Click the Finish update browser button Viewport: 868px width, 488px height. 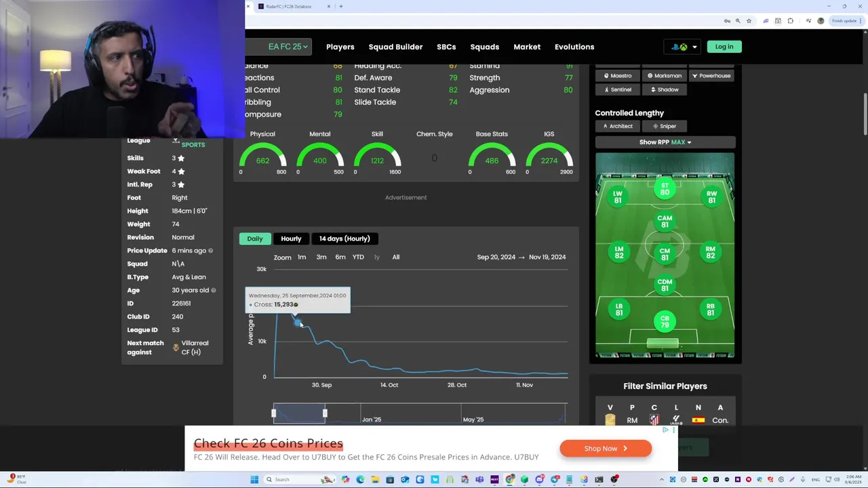(x=845, y=21)
